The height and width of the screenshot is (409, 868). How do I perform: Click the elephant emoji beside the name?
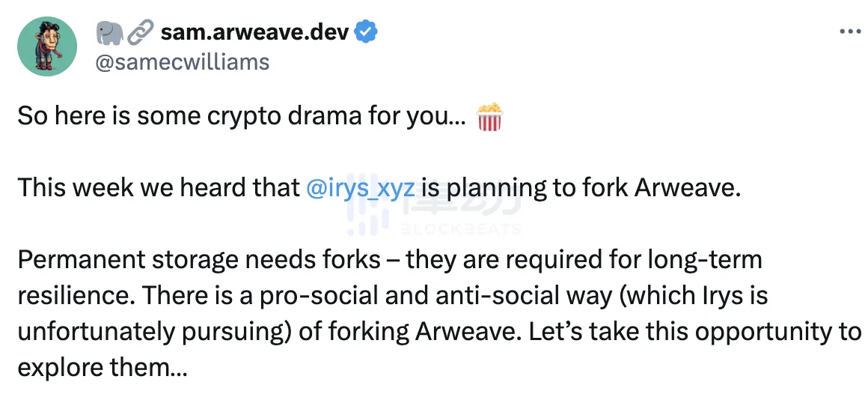[109, 32]
